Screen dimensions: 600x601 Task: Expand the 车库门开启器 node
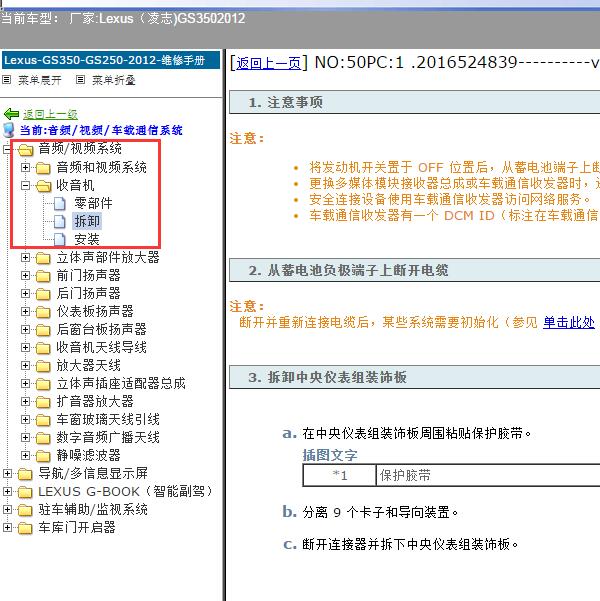click(7, 527)
